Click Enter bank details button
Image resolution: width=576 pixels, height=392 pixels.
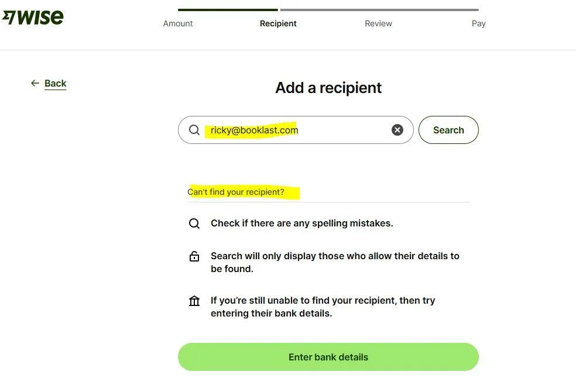[328, 357]
